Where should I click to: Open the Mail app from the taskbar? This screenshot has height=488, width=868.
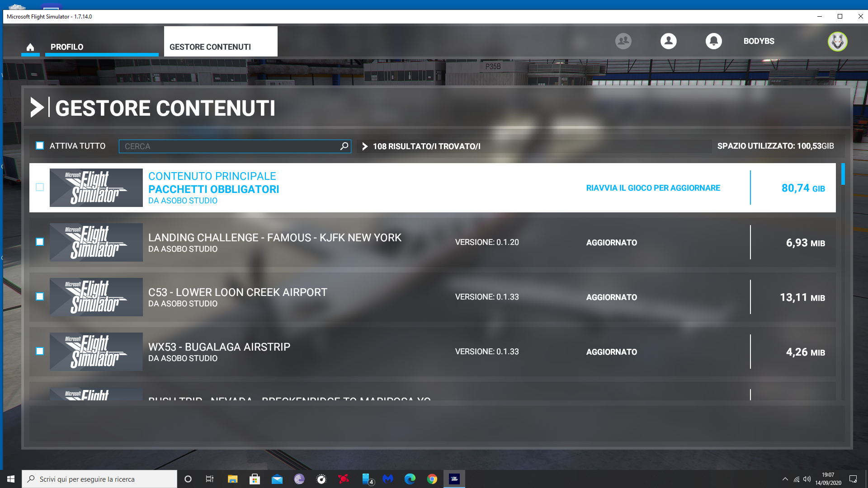click(277, 479)
